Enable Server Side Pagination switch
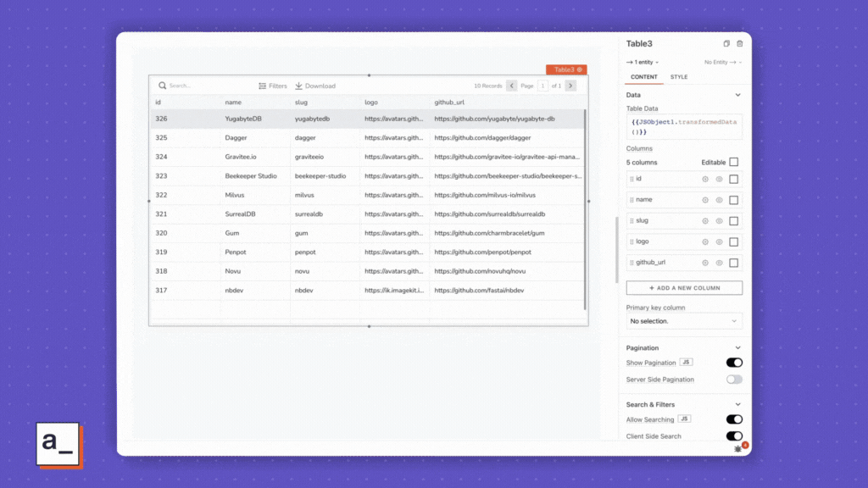 (734, 380)
